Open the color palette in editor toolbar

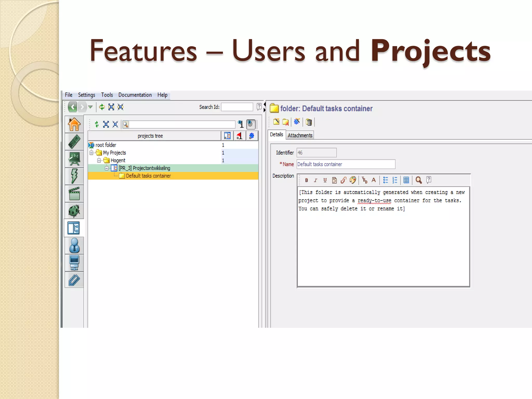pos(353,180)
